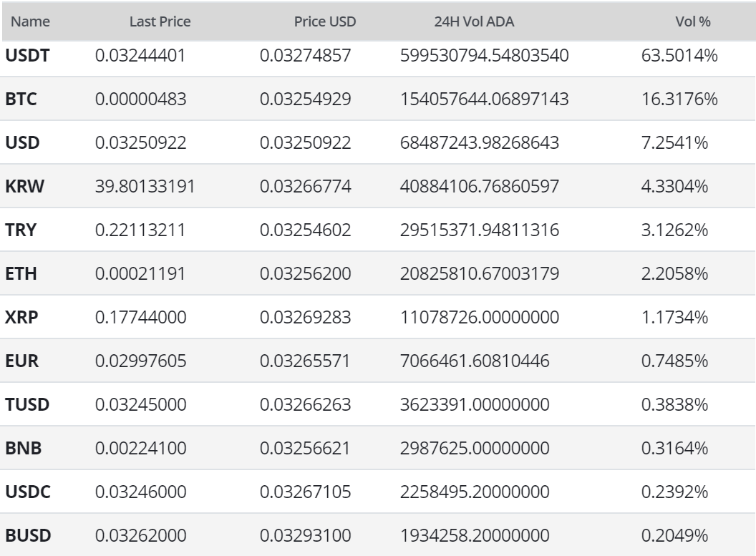Click ETH last price 0.00021191
The width and height of the screenshot is (756, 556).
tap(140, 273)
